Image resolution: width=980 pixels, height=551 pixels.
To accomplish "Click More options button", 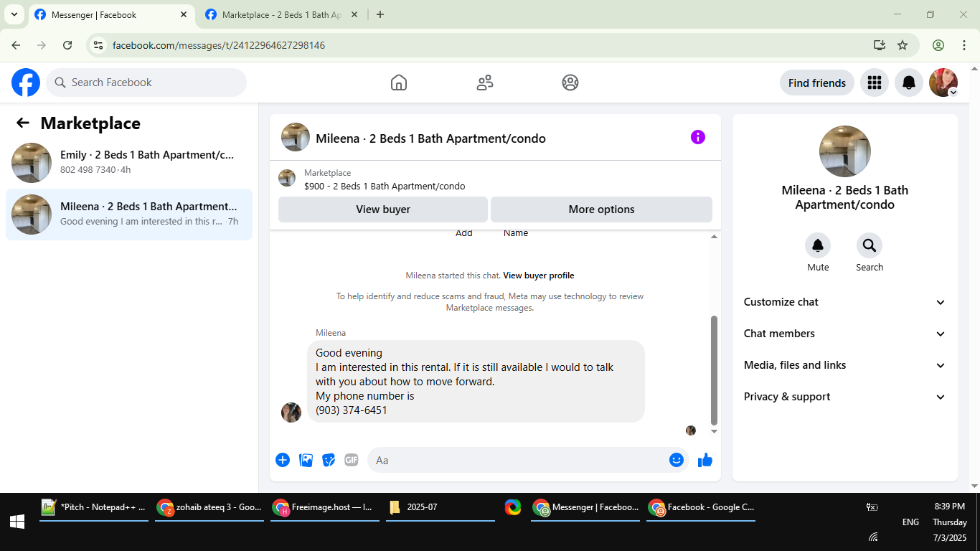I will [x=601, y=209].
